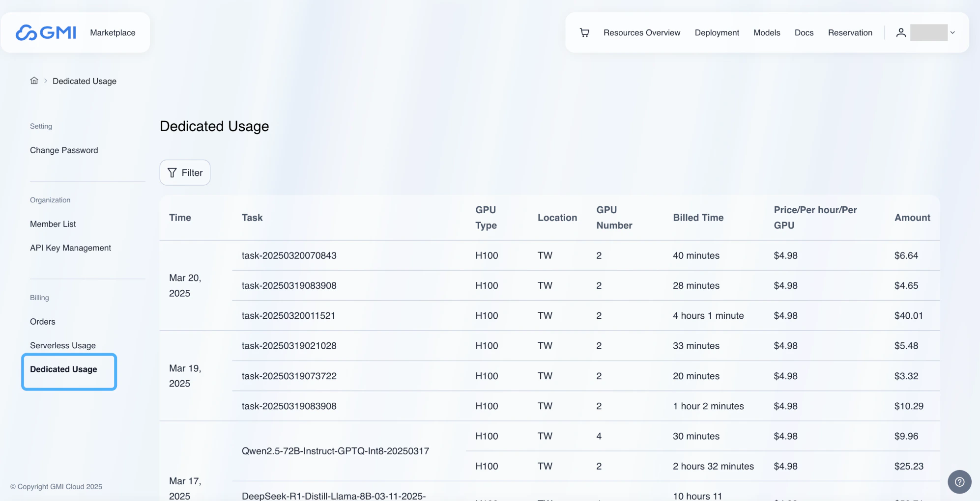The image size is (980, 501).
Task: Click the $6.64 amount
Action: [906, 255]
